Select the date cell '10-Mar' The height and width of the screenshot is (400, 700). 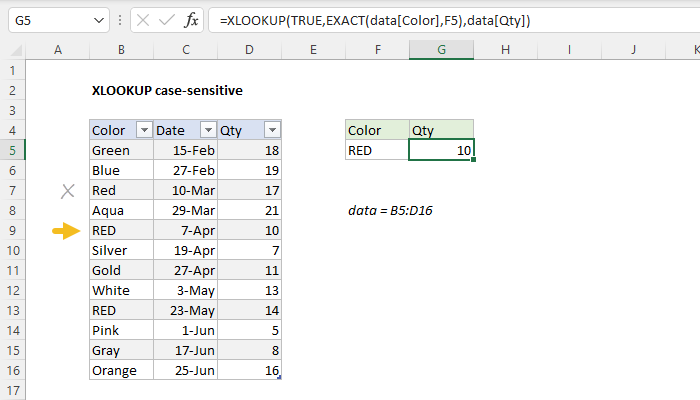[185, 191]
